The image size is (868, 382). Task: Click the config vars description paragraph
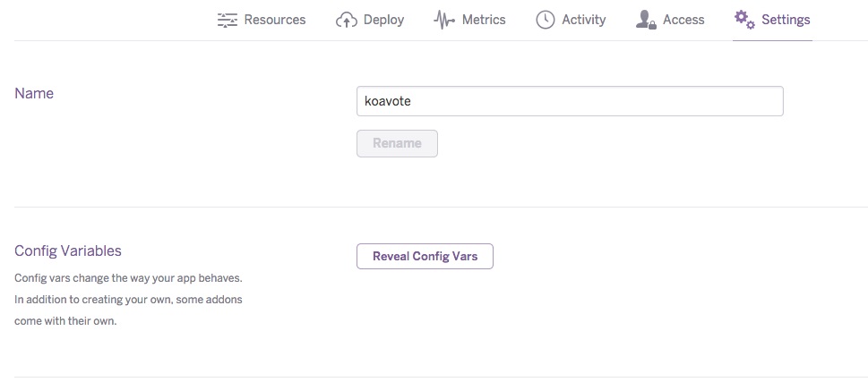tap(128, 299)
